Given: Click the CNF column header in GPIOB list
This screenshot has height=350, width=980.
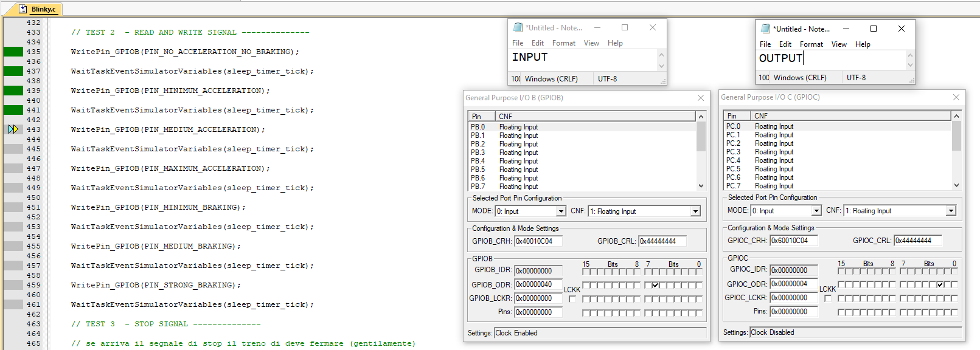Looking at the screenshot, I should point(596,116).
